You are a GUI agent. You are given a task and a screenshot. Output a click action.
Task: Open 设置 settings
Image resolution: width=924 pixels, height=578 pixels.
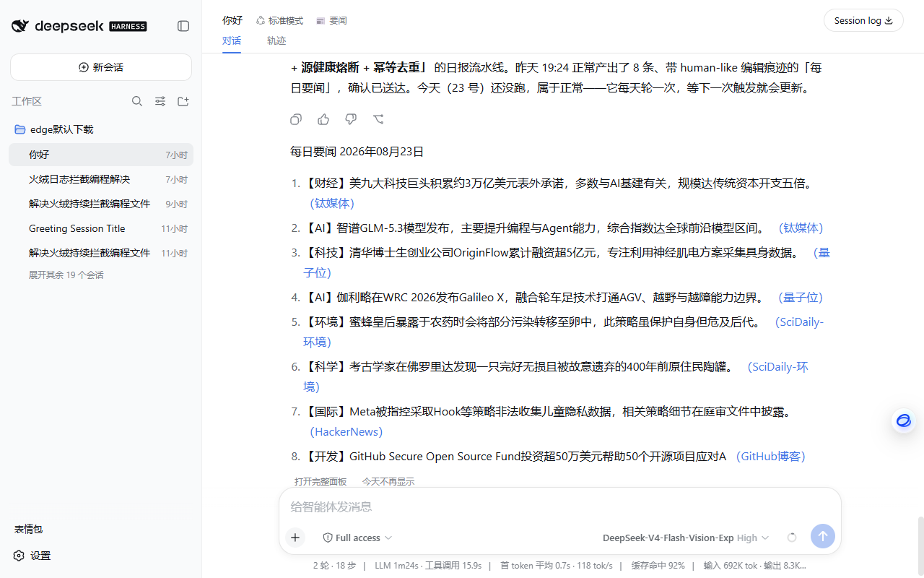pyautogui.click(x=32, y=556)
